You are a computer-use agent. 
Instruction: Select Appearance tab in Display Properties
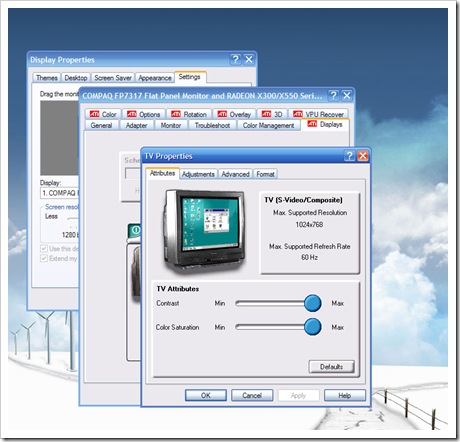(155, 78)
